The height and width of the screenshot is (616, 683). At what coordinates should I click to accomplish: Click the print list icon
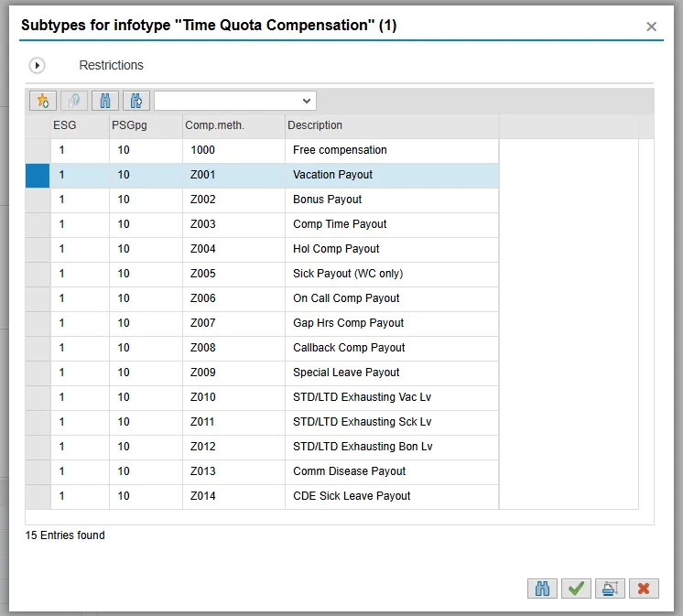point(610,589)
